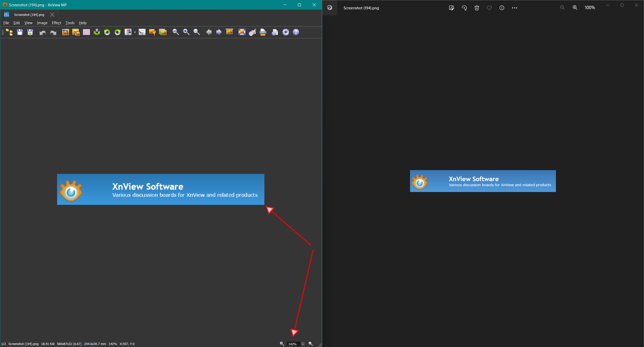The width and height of the screenshot is (644, 347).
Task: Click the Print icon in toolbar
Action: (x=263, y=32)
